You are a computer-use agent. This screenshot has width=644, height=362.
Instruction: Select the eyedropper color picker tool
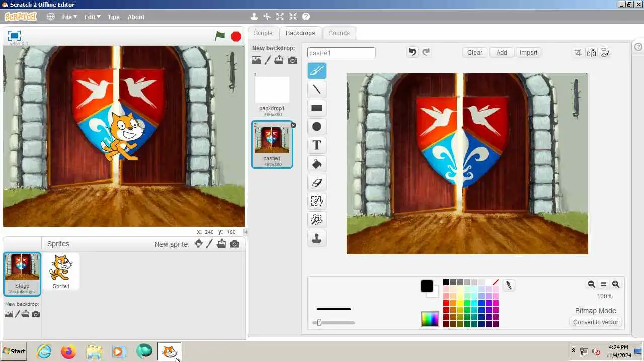click(x=509, y=285)
